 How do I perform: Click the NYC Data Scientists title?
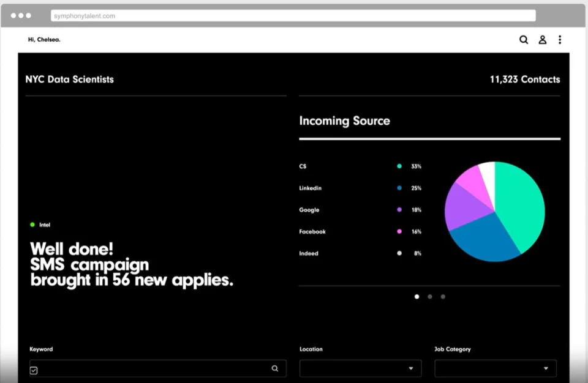click(x=69, y=80)
